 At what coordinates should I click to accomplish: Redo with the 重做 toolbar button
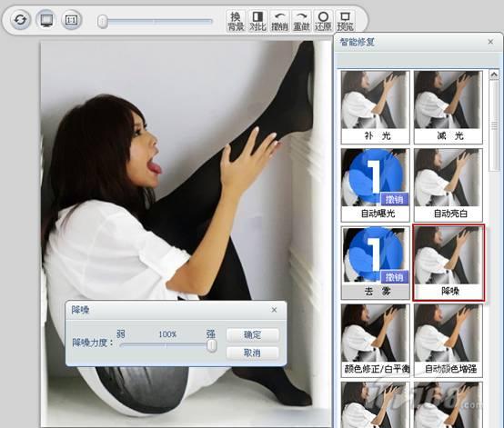tap(301, 21)
